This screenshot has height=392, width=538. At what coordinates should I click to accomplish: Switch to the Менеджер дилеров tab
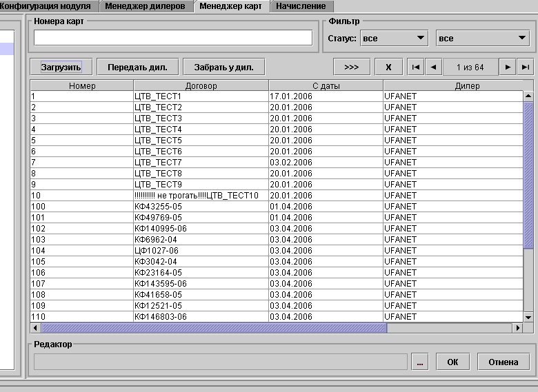coord(145,6)
